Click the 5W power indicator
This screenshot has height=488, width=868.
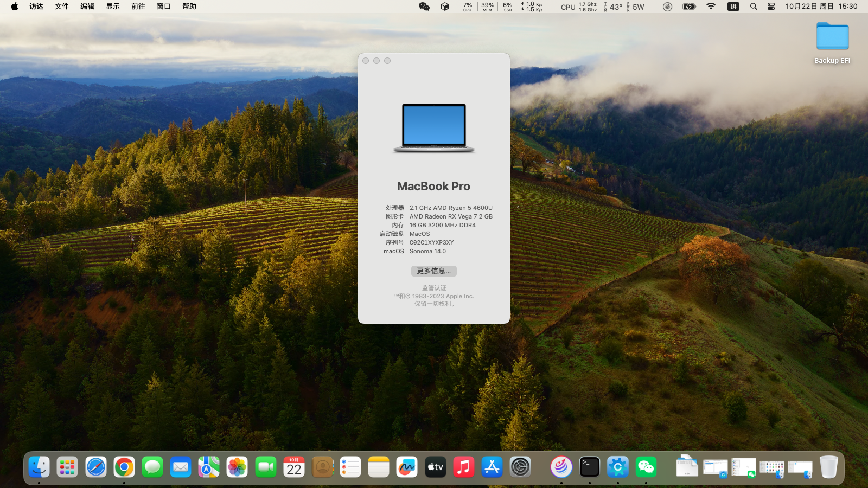click(636, 7)
